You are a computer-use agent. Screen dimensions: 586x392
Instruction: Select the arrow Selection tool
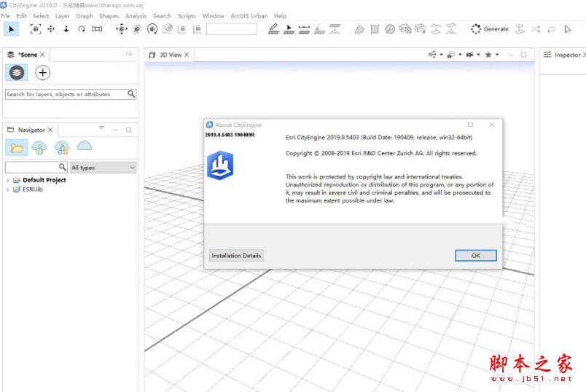(x=11, y=29)
